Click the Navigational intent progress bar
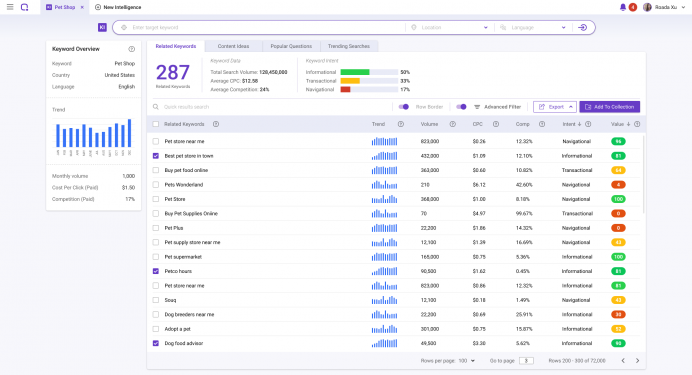Image resolution: width=692 pixels, height=375 pixels. point(369,90)
